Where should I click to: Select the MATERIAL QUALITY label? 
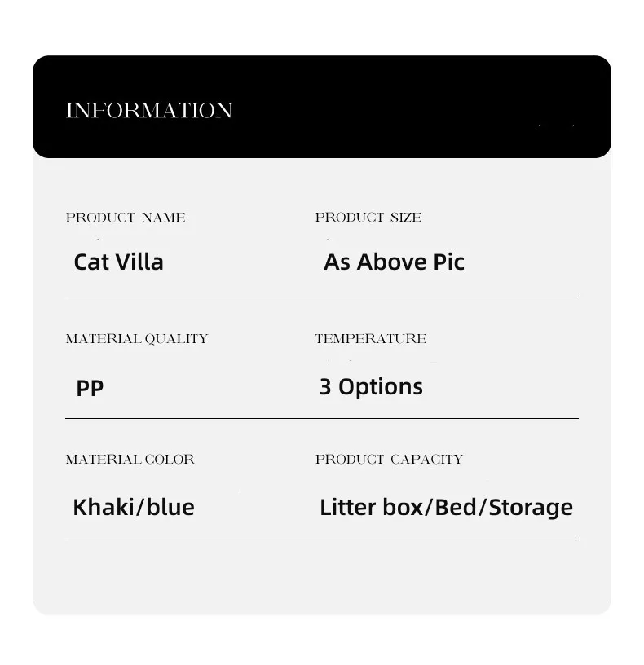click(x=137, y=338)
